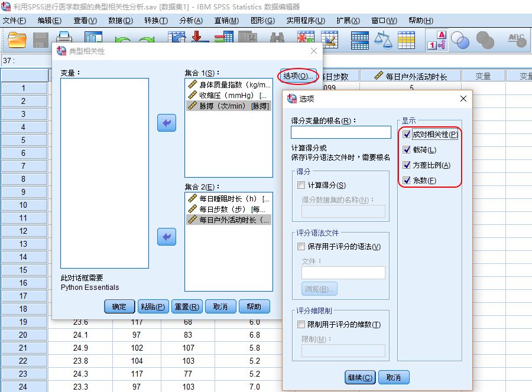The height and width of the screenshot is (392, 532).
Task: Select 每日户外活动时长 in set 2 list
Action: point(229,220)
